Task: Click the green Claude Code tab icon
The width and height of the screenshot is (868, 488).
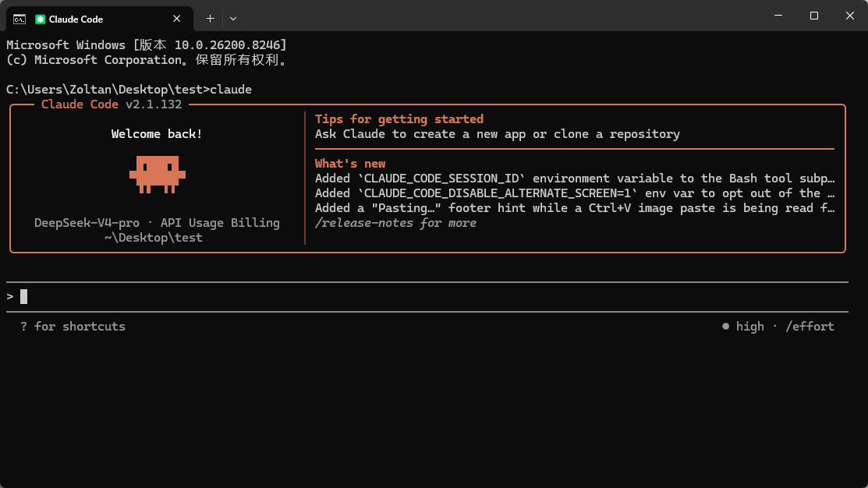Action: (x=40, y=19)
